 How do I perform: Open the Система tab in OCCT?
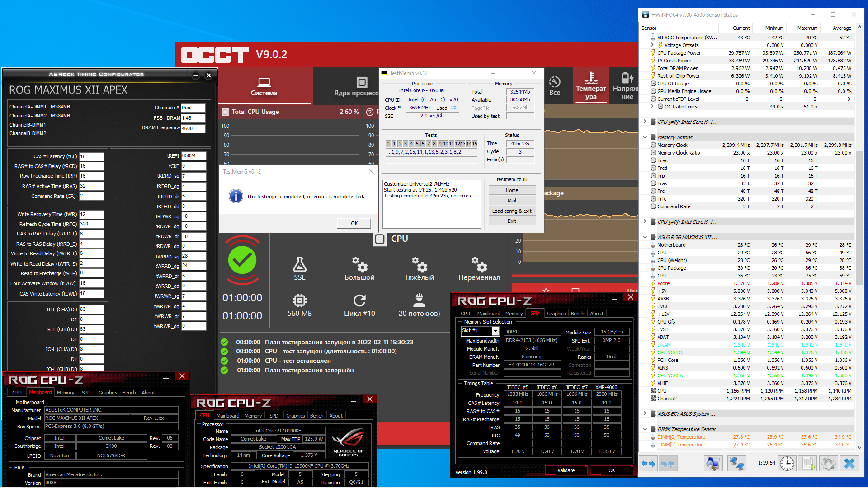(264, 86)
